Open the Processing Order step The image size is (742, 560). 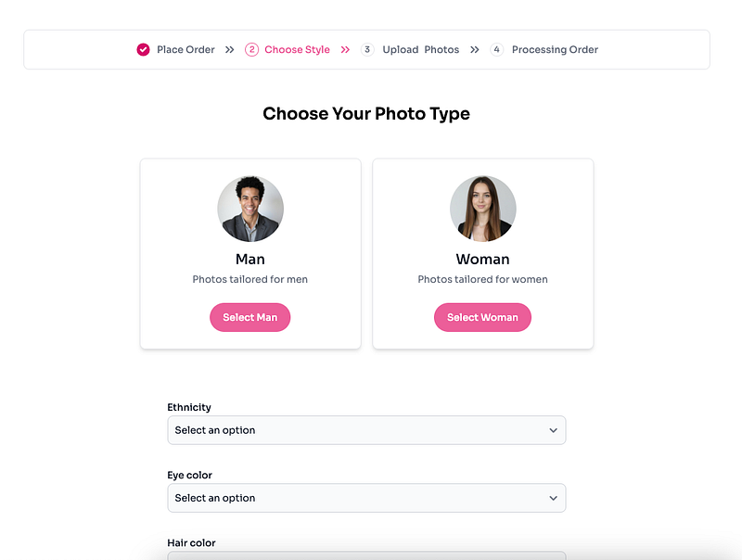[555, 50]
